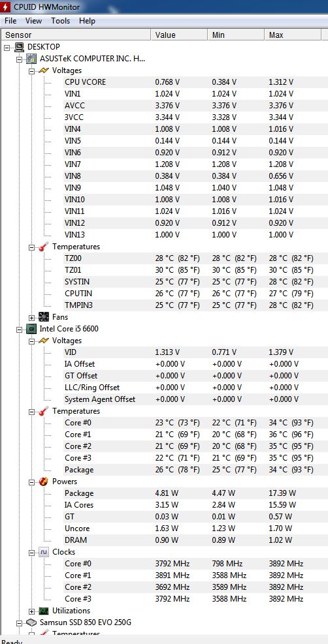Open the Tools menu
The width and height of the screenshot is (328, 644).
tap(60, 20)
